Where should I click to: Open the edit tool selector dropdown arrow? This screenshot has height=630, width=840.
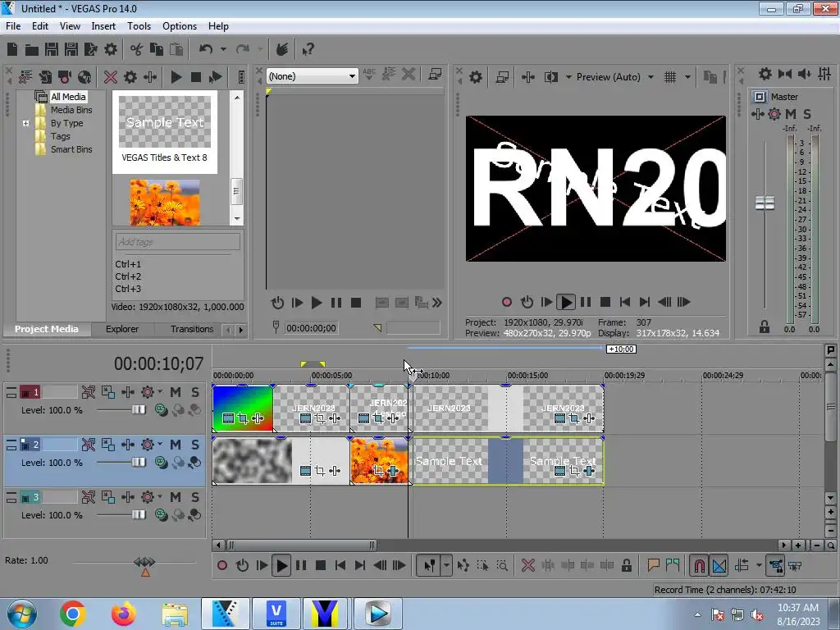[446, 565]
